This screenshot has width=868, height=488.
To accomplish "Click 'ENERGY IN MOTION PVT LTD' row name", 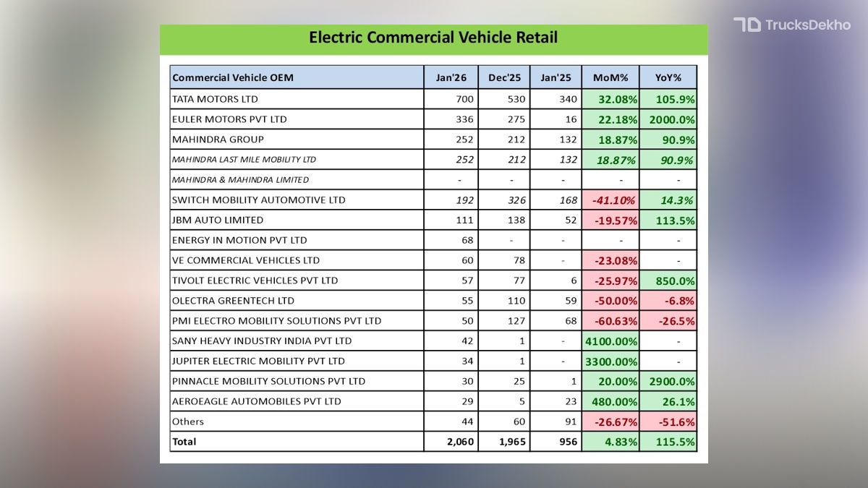I will [x=239, y=240].
